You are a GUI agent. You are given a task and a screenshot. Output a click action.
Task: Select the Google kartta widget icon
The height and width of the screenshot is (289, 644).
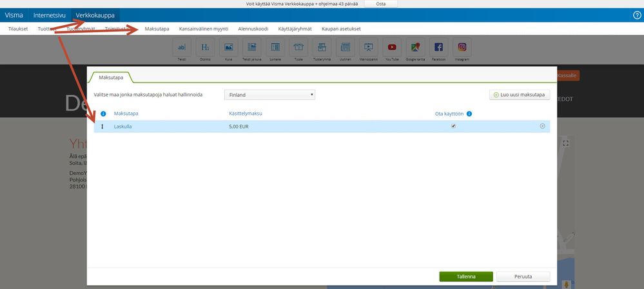click(415, 47)
